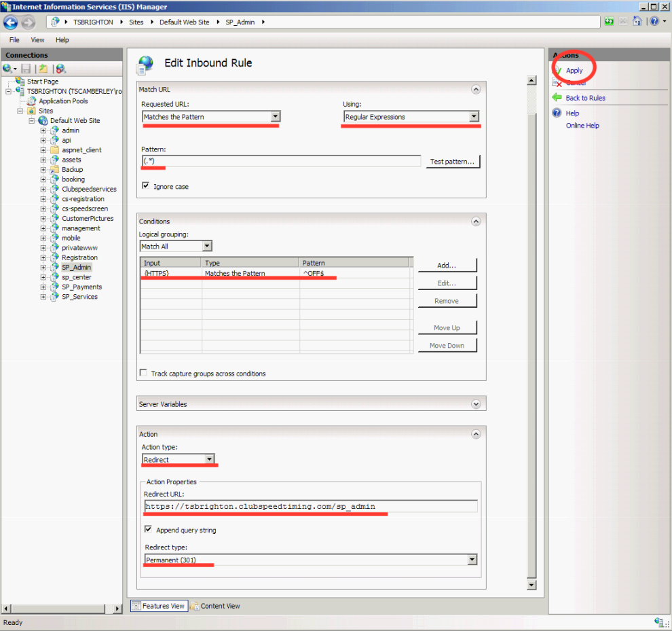The height and width of the screenshot is (631, 672).
Task: Select the {HTTPS} condition row
Action: tap(276, 273)
